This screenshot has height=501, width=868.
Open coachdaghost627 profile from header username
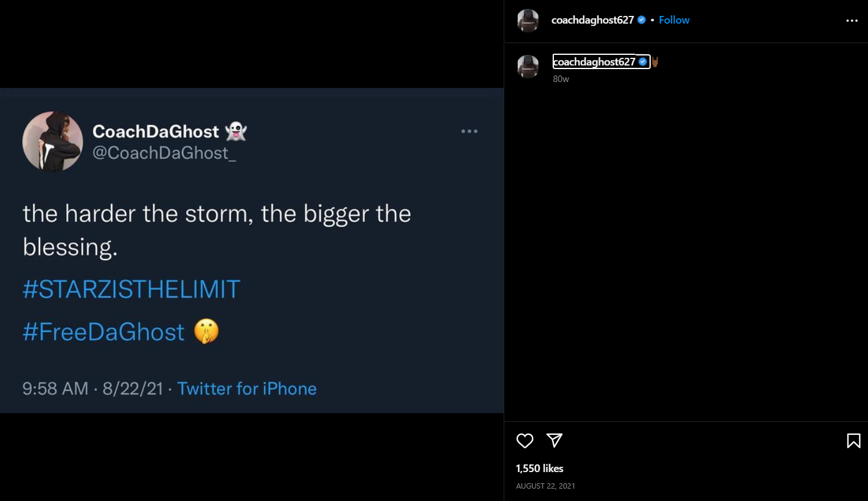pyautogui.click(x=592, y=20)
